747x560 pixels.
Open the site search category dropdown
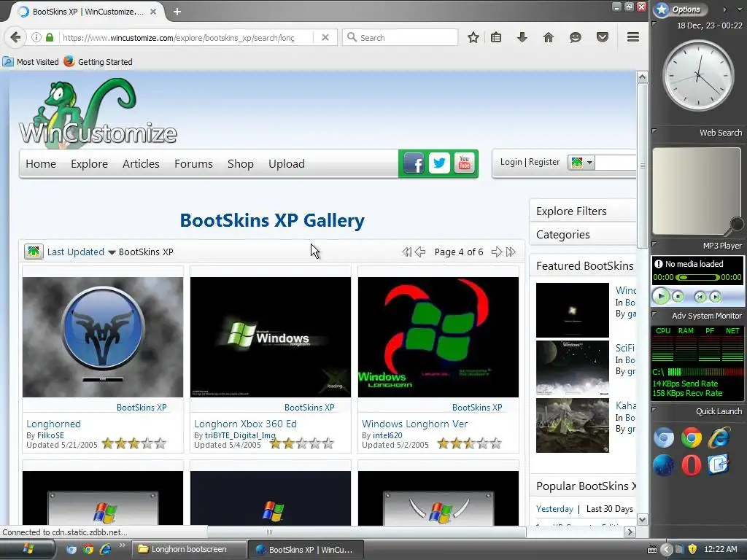(581, 163)
